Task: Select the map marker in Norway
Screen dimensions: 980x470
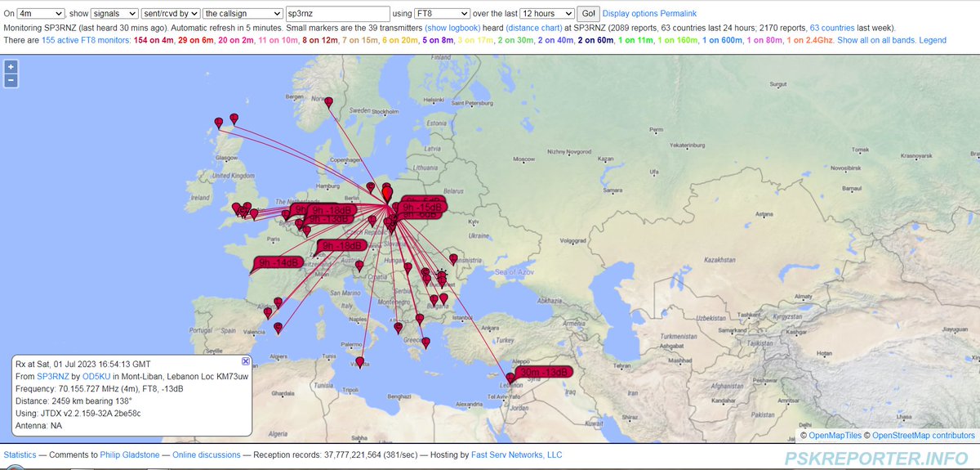Action: pos(329,103)
